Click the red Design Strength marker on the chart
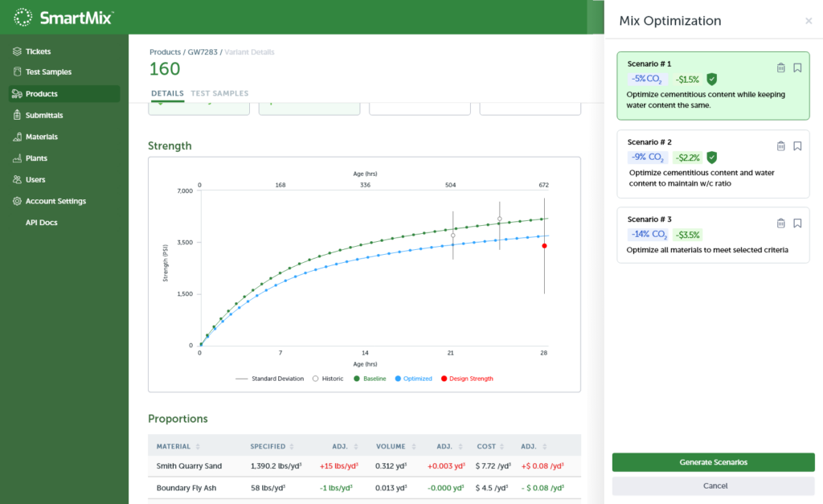823x504 pixels. click(545, 247)
